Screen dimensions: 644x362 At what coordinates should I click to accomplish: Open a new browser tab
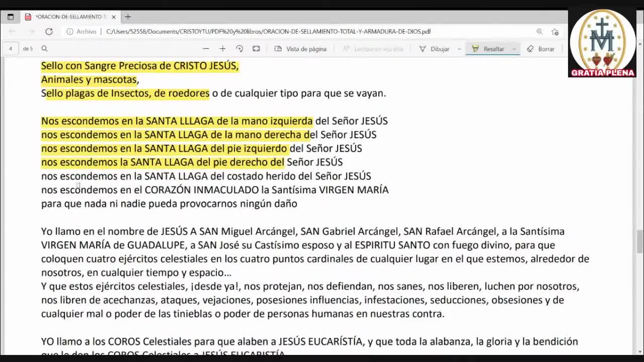[x=128, y=17]
